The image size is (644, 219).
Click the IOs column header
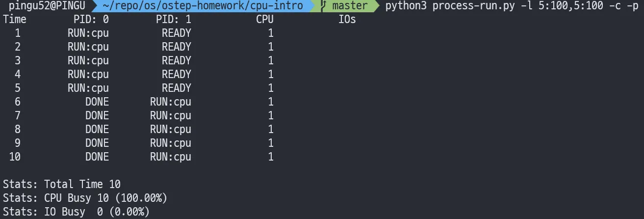pos(347,20)
